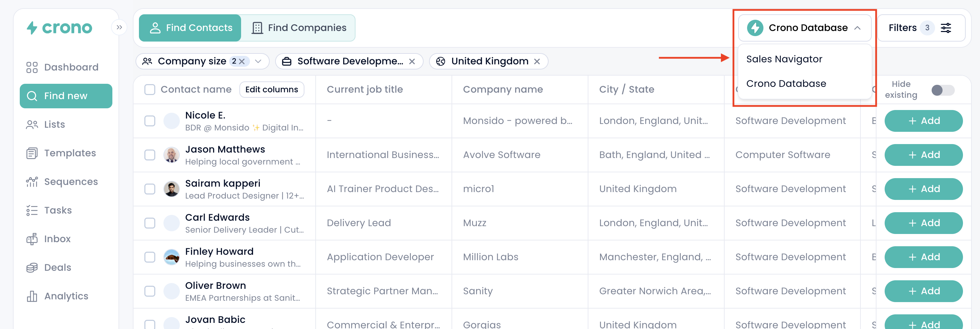Viewport: 980px width, 329px height.
Task: Remove Software Development industry filter
Action: 412,62
